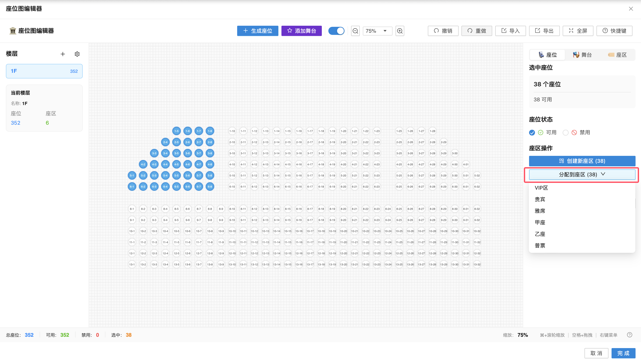Click seat 1-10 on the canvas
641x364 pixels.
(232, 131)
